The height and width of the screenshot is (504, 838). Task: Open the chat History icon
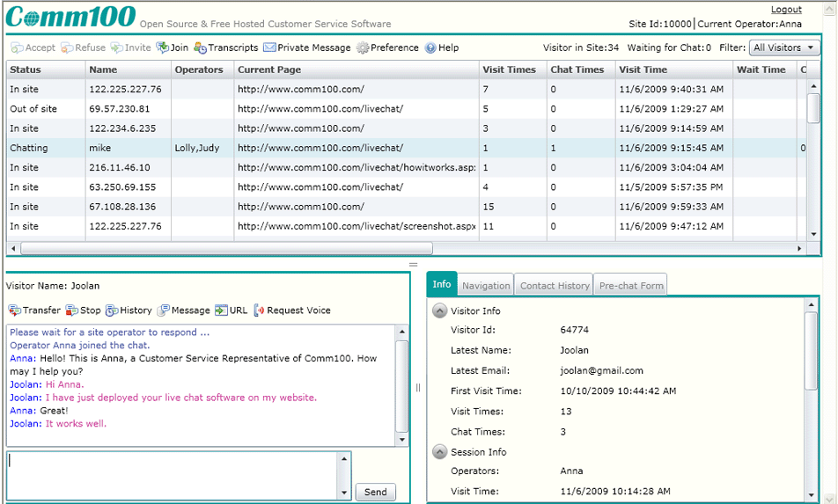click(x=112, y=310)
